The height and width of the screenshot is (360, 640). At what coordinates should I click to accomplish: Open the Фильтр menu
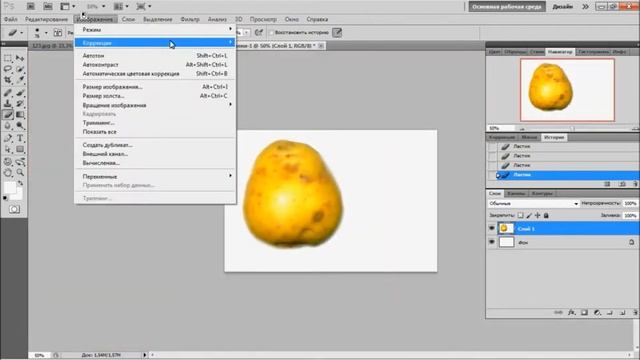click(x=190, y=19)
